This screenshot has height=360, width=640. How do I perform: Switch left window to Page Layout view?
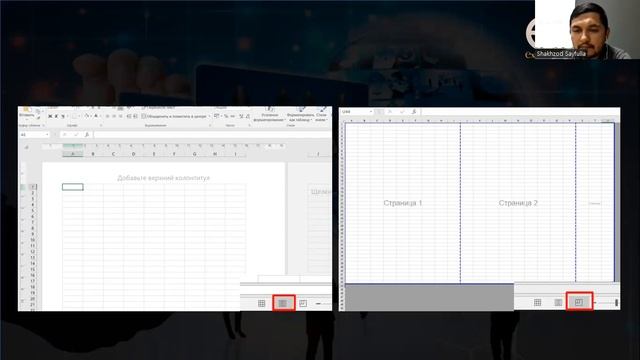[x=283, y=303]
